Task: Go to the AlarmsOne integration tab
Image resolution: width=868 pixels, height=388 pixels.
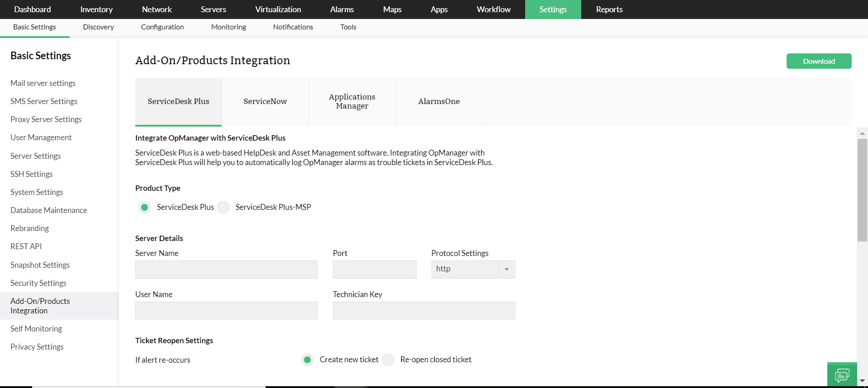Action: [x=439, y=101]
